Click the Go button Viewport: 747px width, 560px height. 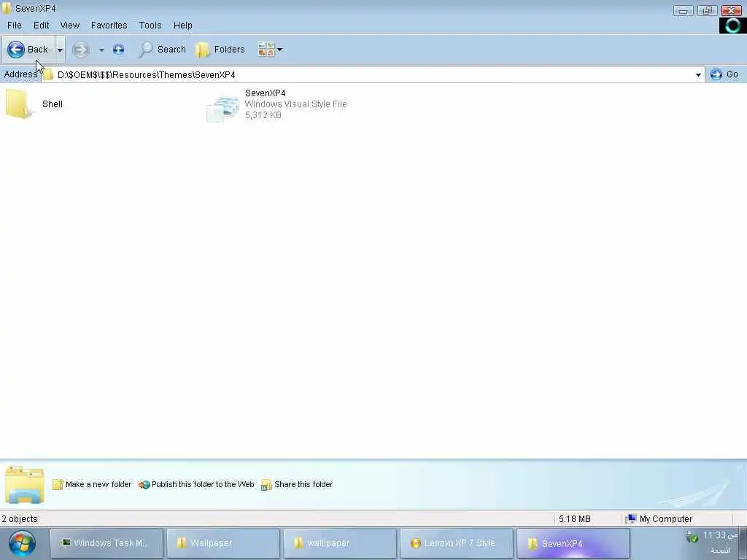coord(724,74)
